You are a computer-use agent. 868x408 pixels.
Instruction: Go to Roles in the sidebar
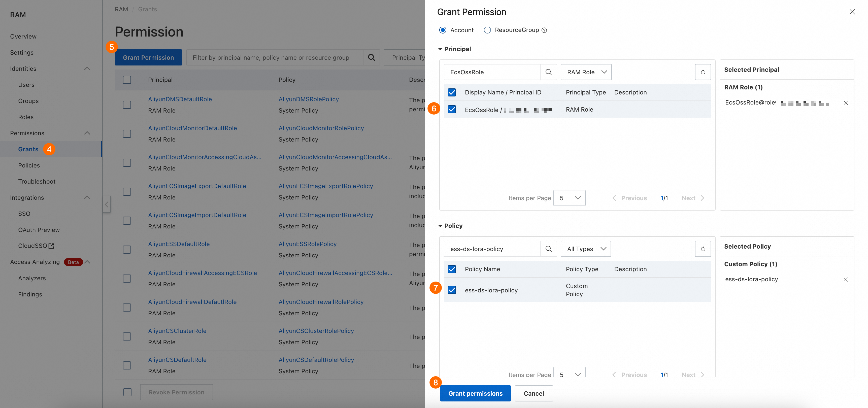[x=26, y=117]
